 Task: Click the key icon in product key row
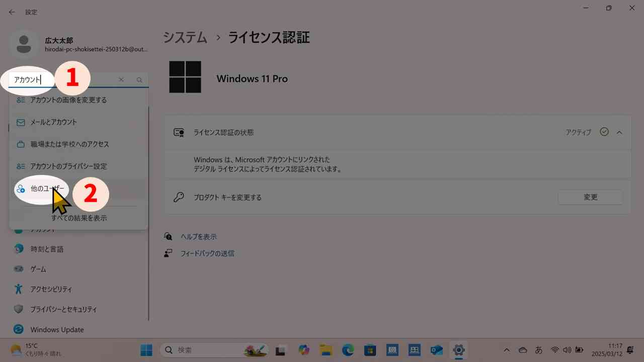179,198
